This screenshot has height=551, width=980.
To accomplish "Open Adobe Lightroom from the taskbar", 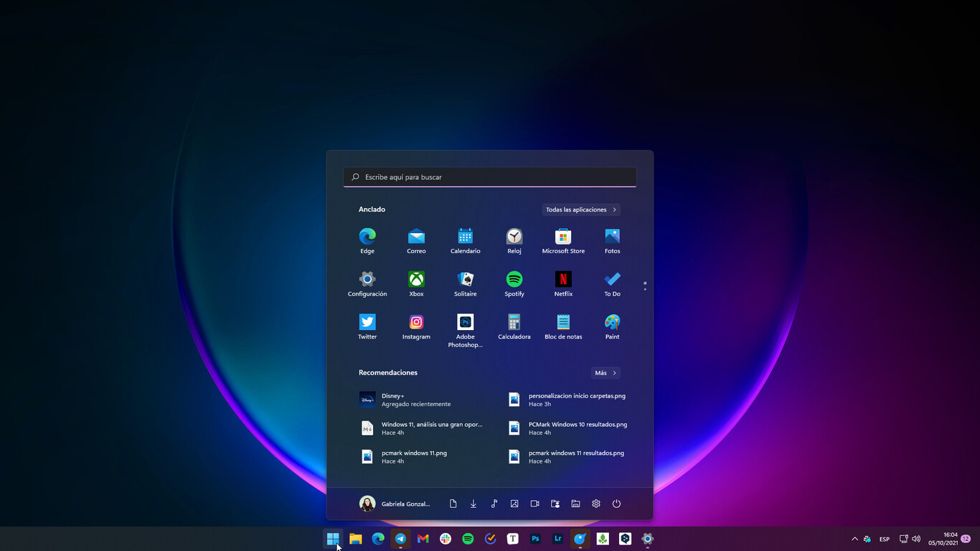I will pyautogui.click(x=557, y=538).
